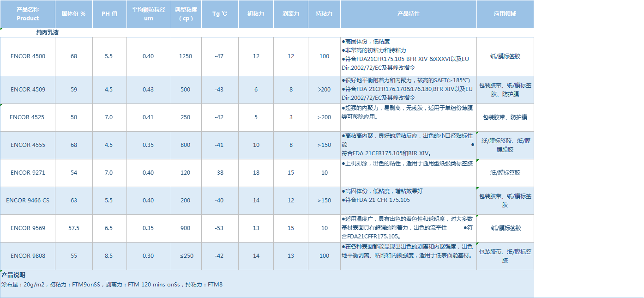This screenshot has width=644, height=298.
Task: Select the 产品特性 column header
Action: (409, 14)
